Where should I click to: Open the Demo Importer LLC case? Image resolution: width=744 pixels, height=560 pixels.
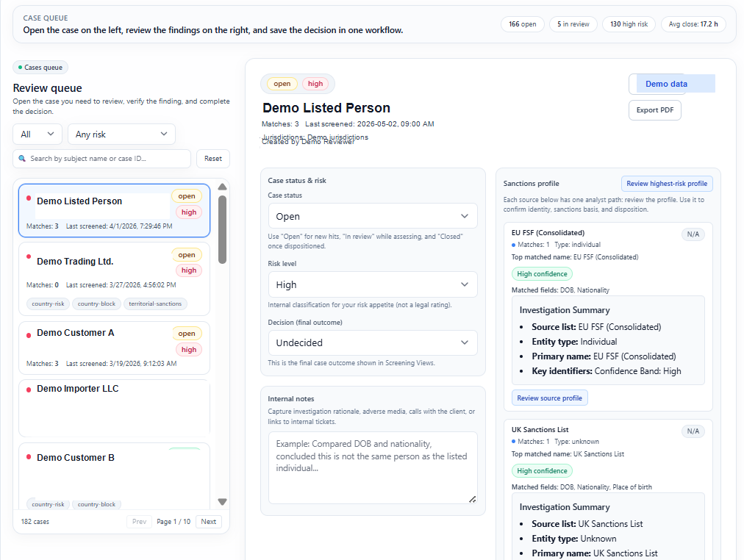pyautogui.click(x=114, y=408)
